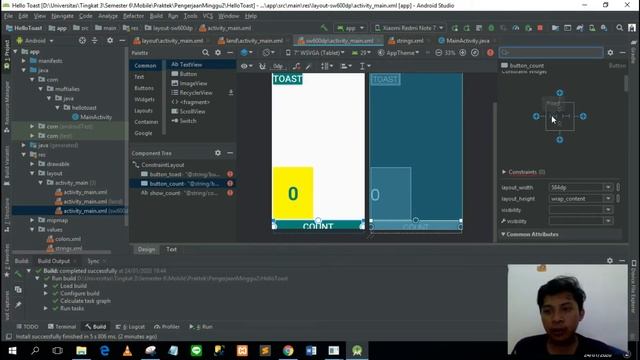The image size is (640, 360).
Task: Open Logcat tool window
Action: click(x=130, y=327)
